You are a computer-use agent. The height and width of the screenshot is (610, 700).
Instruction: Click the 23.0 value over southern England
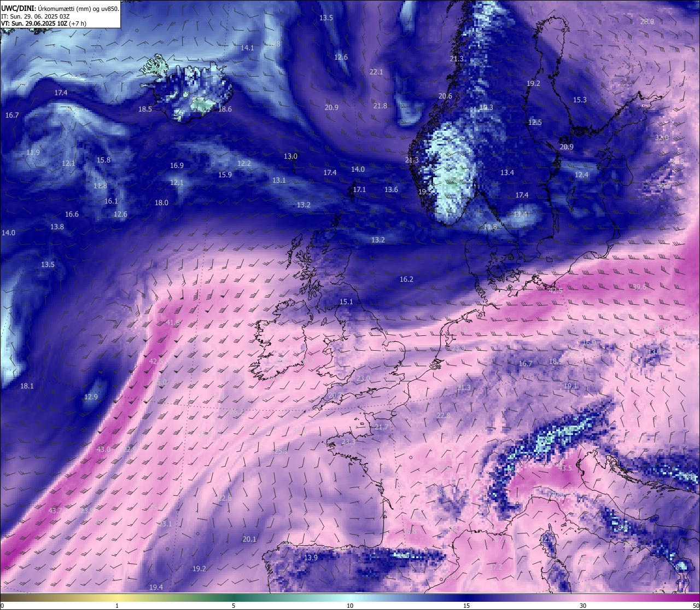point(363,379)
